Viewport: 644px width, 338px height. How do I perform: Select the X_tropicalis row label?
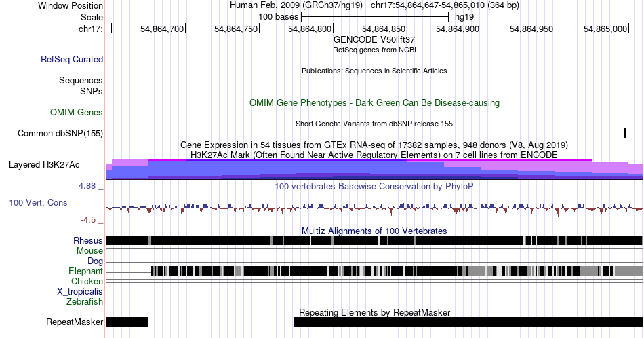click(80, 292)
